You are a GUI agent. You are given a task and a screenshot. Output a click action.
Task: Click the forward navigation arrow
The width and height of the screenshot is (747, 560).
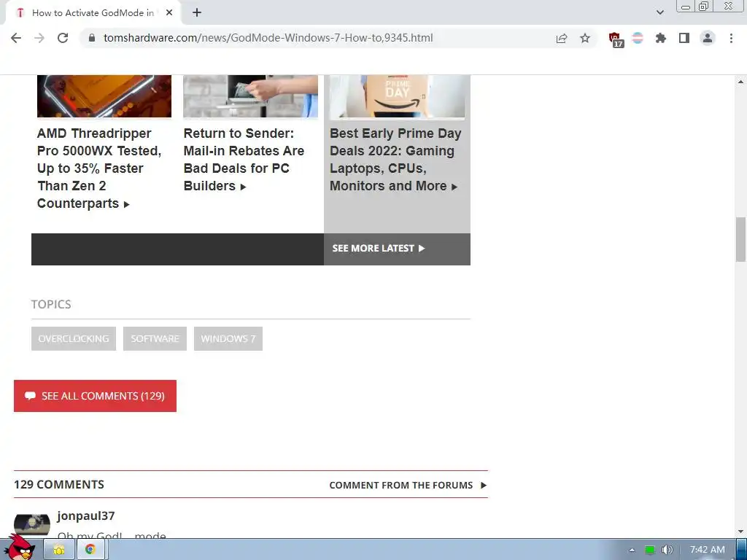click(x=39, y=38)
